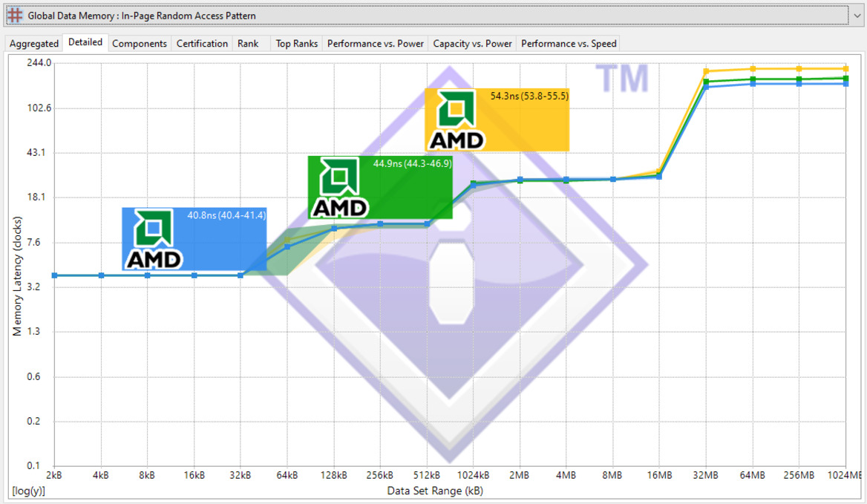The image size is (867, 504).
Task: Expand the benchmark selector dropdown arrow
Action: (857, 16)
